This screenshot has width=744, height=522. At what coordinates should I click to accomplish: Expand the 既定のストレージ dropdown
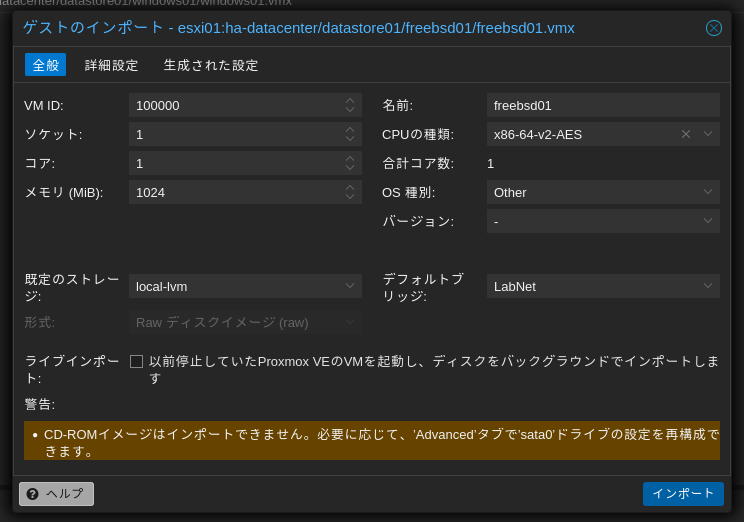(350, 286)
